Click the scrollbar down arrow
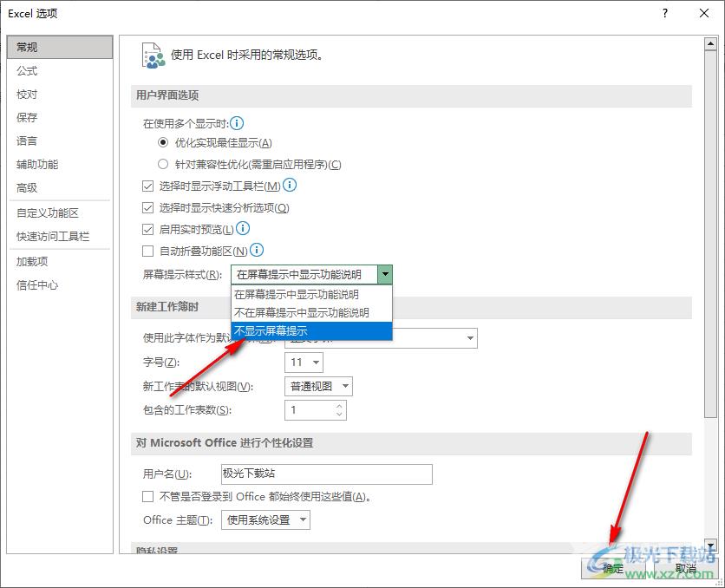This screenshot has width=725, height=588. tap(710, 546)
